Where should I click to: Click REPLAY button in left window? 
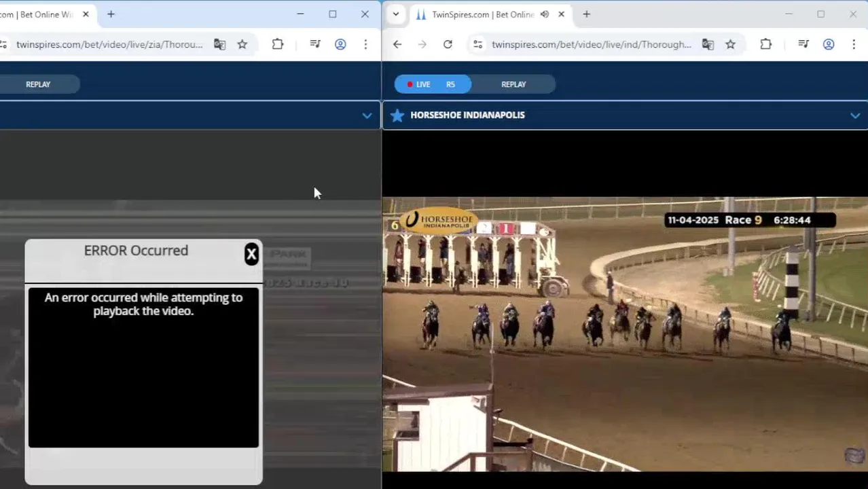pyautogui.click(x=38, y=84)
